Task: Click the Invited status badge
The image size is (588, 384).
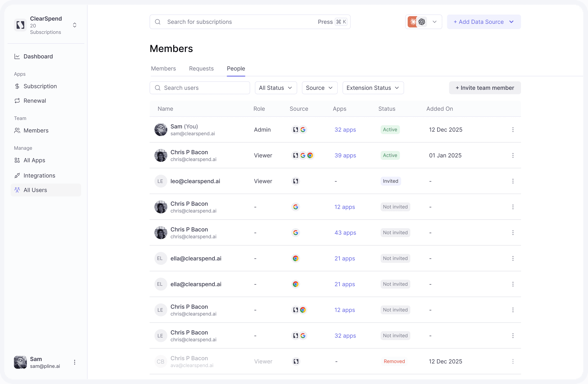Action: 390,181
